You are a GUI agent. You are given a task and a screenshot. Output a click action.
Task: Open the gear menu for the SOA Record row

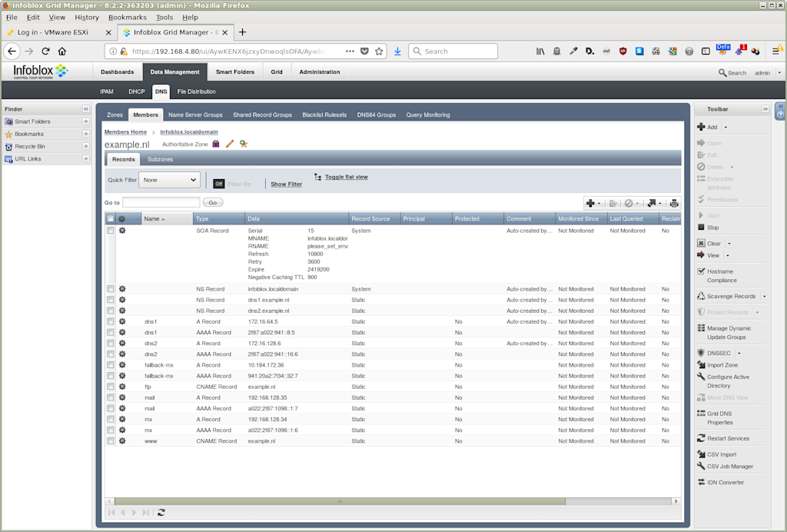pyautogui.click(x=122, y=231)
